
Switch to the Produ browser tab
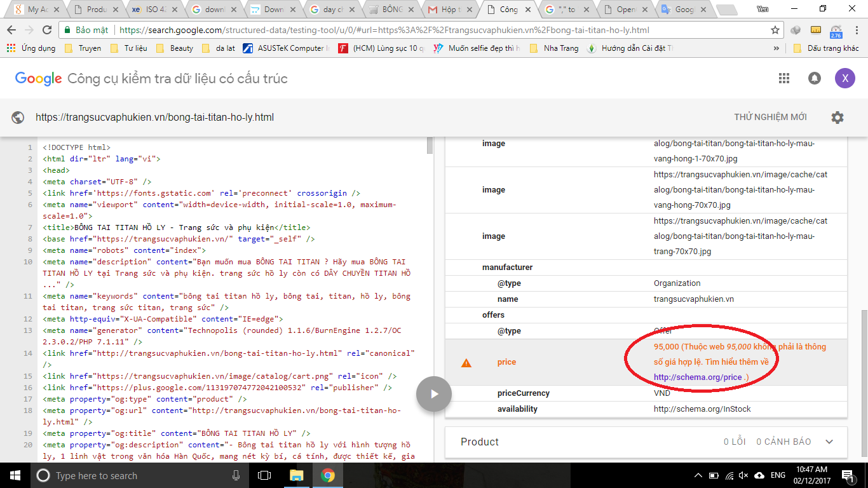click(x=93, y=10)
